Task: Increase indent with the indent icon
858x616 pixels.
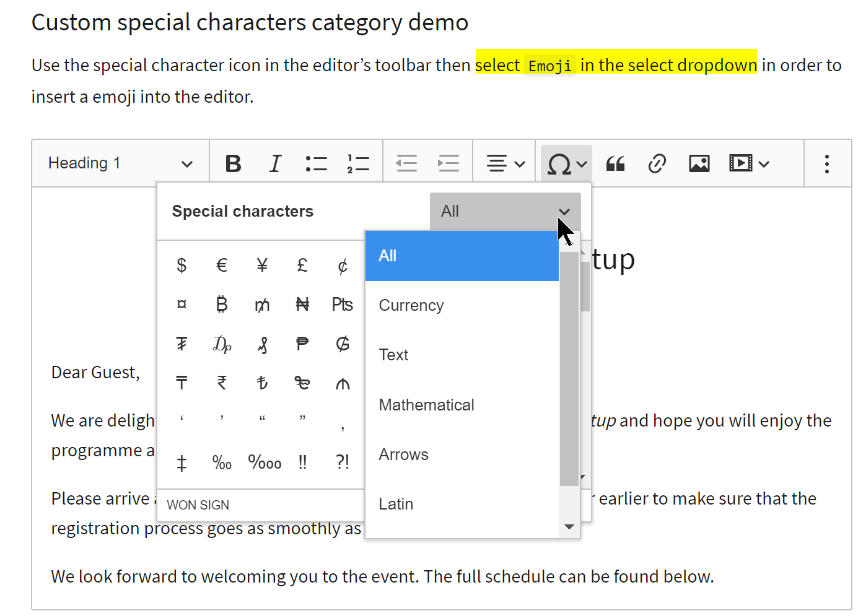Action: (448, 163)
